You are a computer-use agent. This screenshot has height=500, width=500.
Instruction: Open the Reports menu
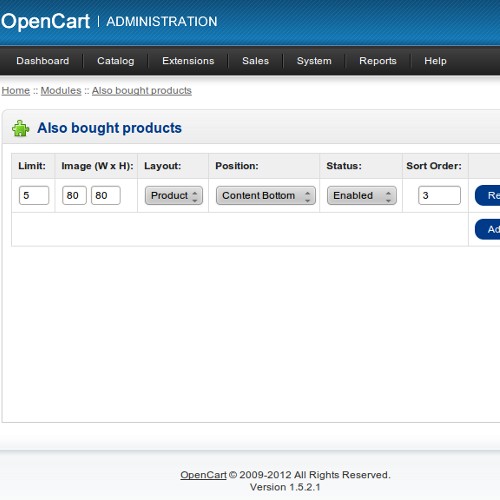pos(378,61)
